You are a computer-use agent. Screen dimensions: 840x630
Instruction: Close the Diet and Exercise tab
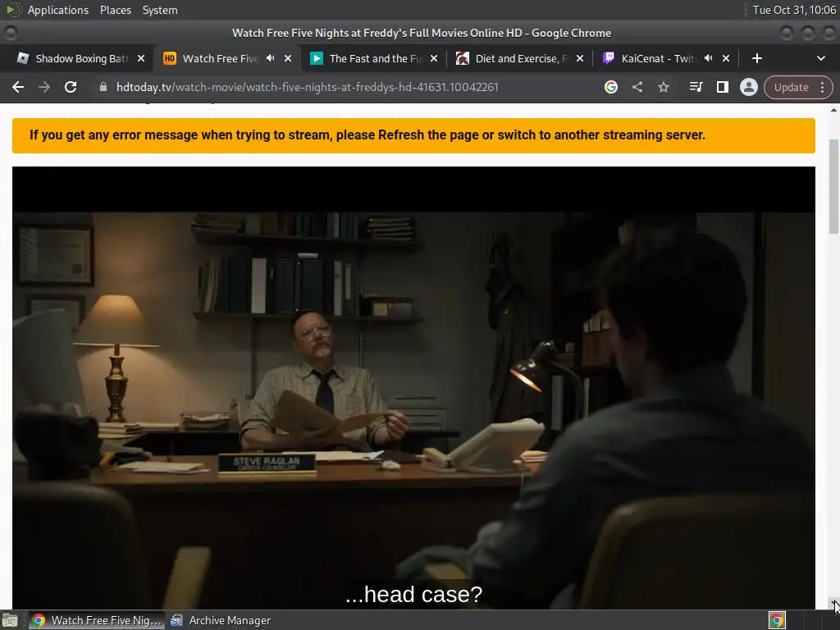(x=580, y=58)
